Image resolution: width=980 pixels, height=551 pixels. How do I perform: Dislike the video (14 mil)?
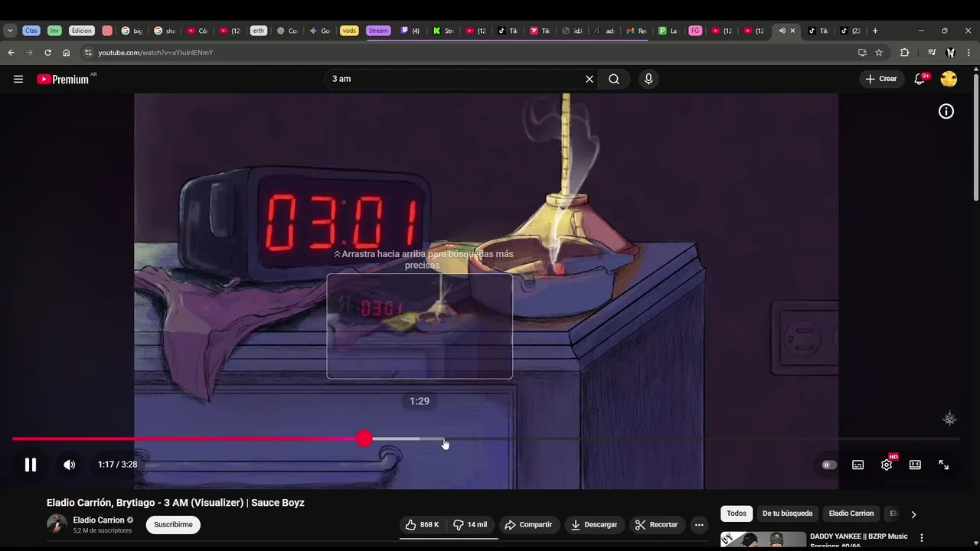coord(470,525)
